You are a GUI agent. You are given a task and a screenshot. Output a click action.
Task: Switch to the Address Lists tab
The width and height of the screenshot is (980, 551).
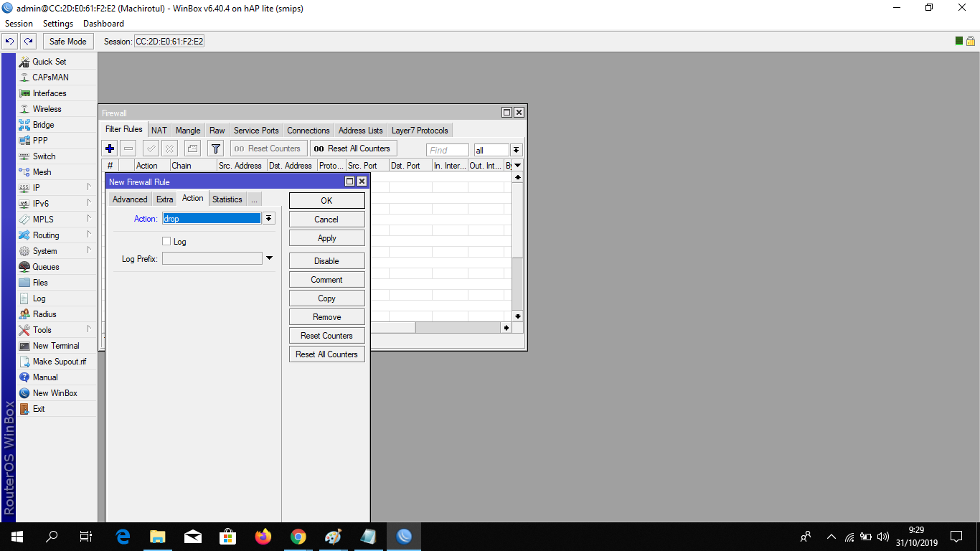coord(361,131)
